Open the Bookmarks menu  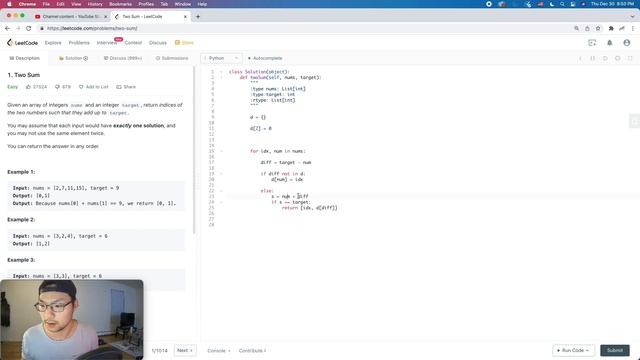[x=120, y=4]
